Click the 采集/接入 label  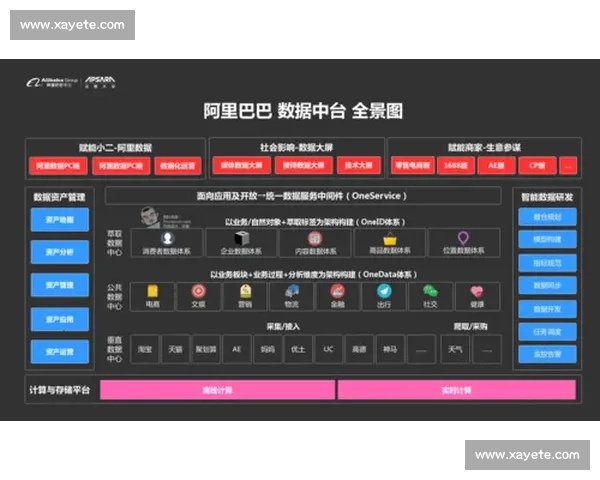coord(283,327)
